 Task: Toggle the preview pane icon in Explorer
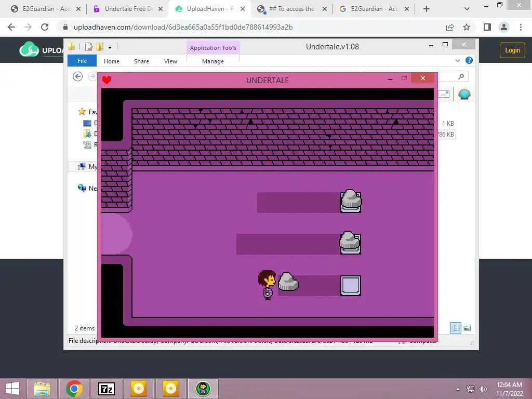pyautogui.click(x=444, y=94)
